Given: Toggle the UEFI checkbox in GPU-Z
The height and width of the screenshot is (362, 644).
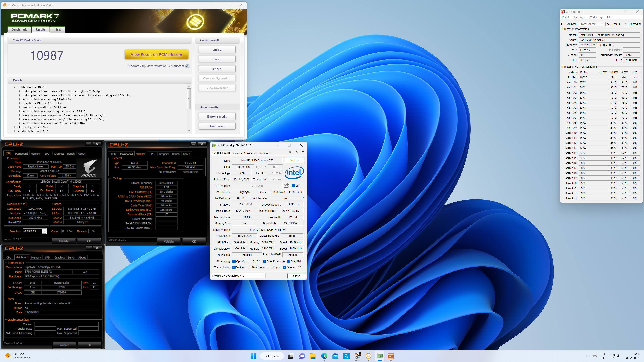Looking at the screenshot, I should point(293,186).
